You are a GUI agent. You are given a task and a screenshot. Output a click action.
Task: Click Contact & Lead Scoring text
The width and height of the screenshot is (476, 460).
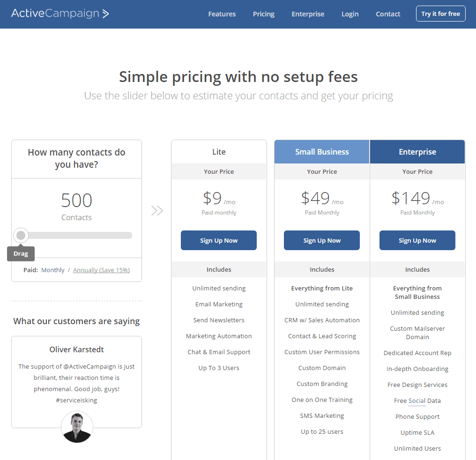click(x=322, y=336)
